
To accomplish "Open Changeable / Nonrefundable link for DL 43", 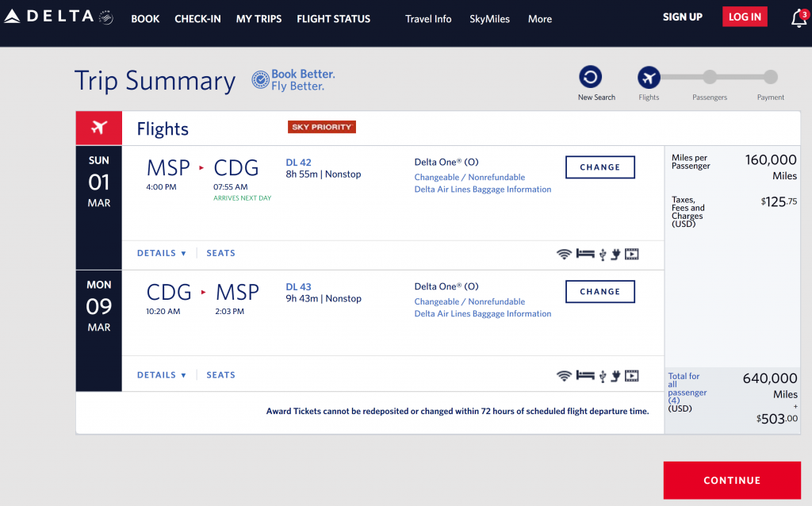I will point(469,301).
